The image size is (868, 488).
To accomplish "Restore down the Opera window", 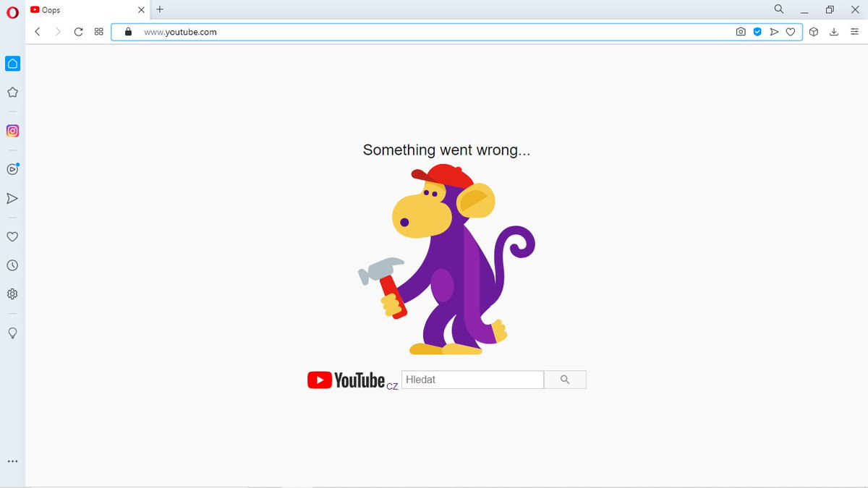I will (830, 9).
